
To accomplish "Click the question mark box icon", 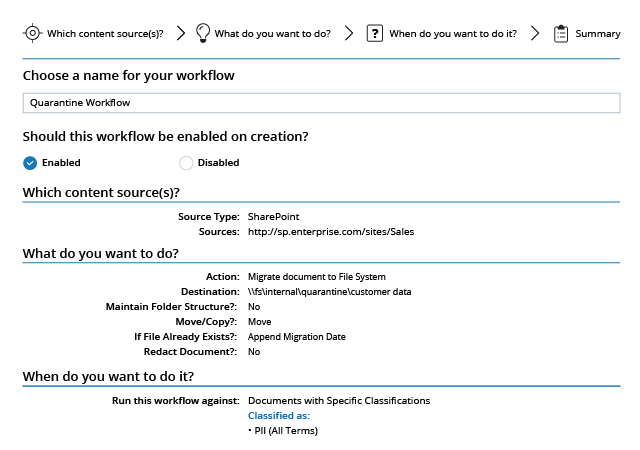I will coord(375,33).
